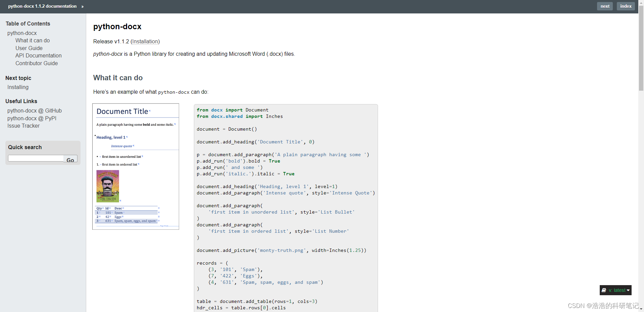644x312 pixels.
Task: Open Contributor Guide sidebar link
Action: (x=37, y=63)
